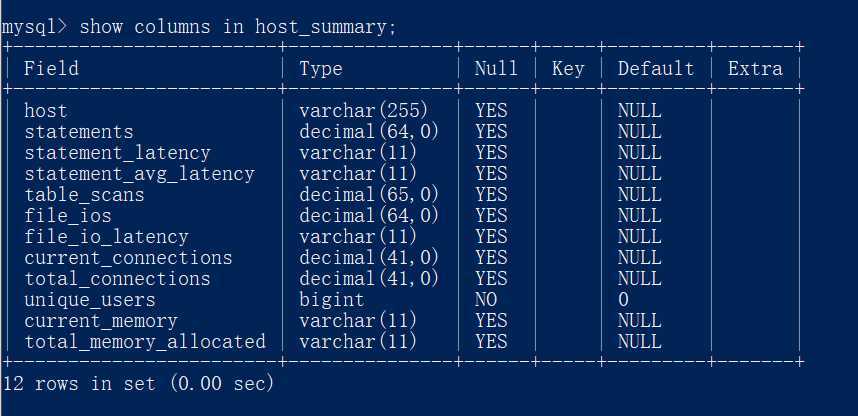The height and width of the screenshot is (416, 858).
Task: Click the 'varchar(255)' type value
Action: [363, 111]
